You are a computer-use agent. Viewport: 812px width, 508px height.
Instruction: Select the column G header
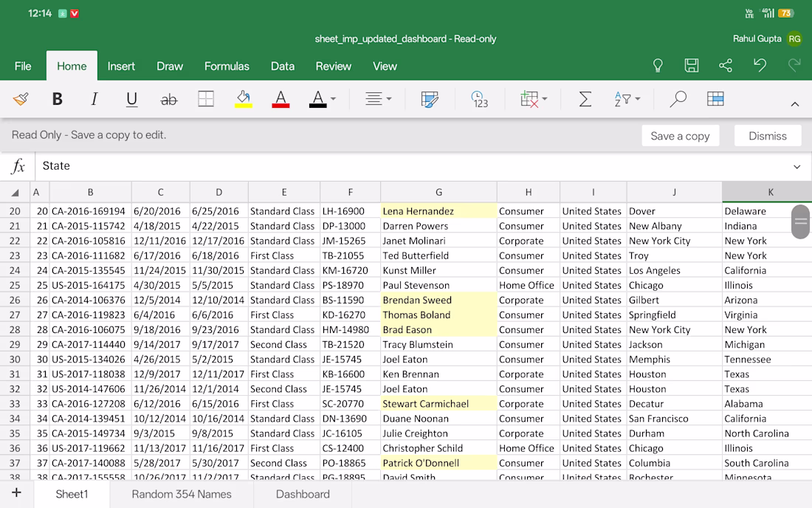point(438,192)
